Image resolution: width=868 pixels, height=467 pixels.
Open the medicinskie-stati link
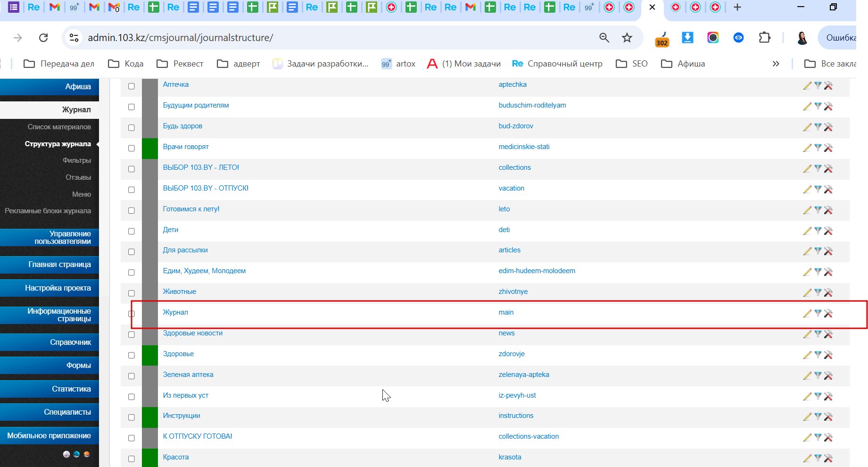524,147
